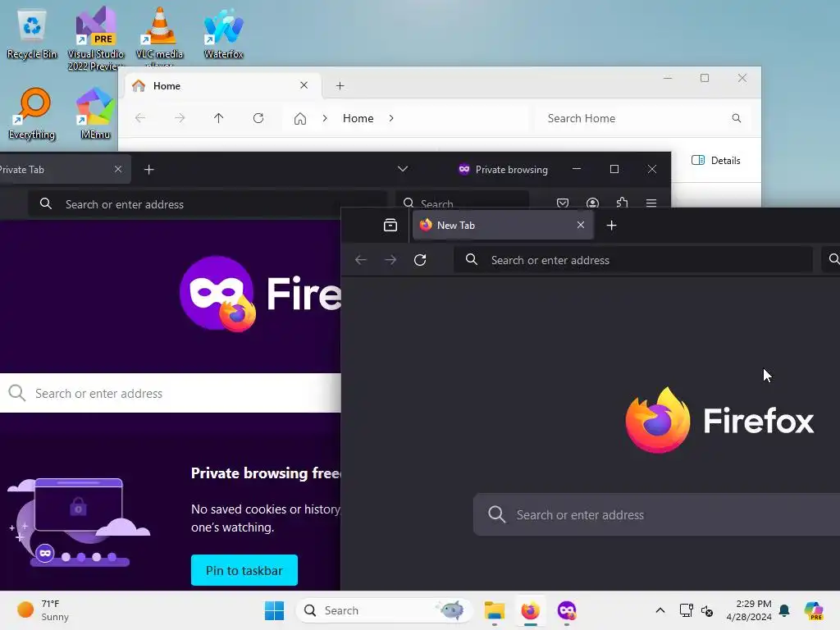
Task: Go back in File Explorer
Action: tap(140, 118)
